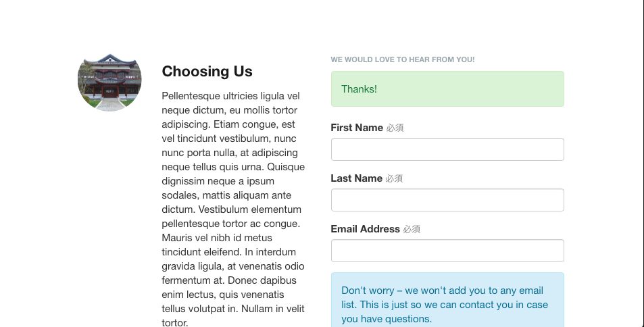
Task: Click the 'We would love to hear from you!' heading
Action: (403, 59)
